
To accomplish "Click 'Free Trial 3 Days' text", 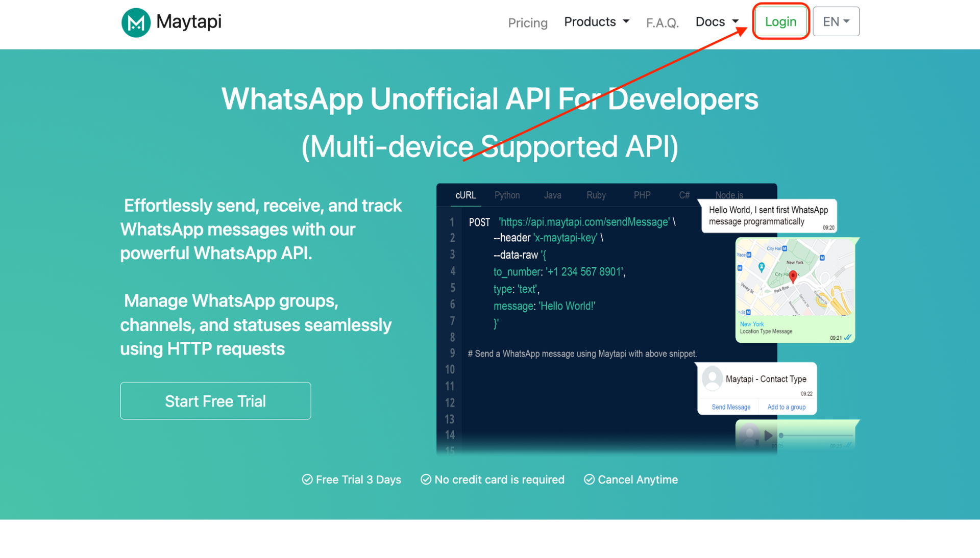I will [358, 479].
